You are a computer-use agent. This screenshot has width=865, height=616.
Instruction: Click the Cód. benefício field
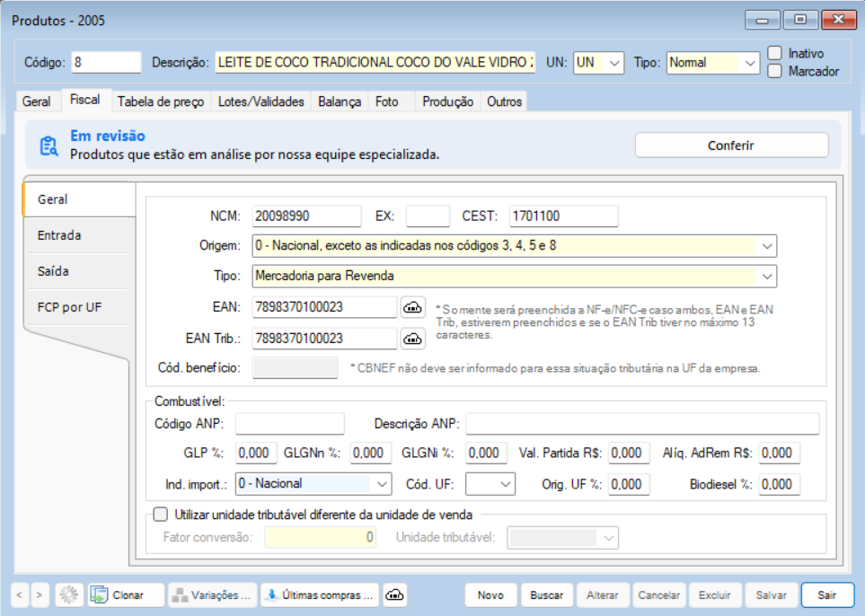(x=296, y=368)
